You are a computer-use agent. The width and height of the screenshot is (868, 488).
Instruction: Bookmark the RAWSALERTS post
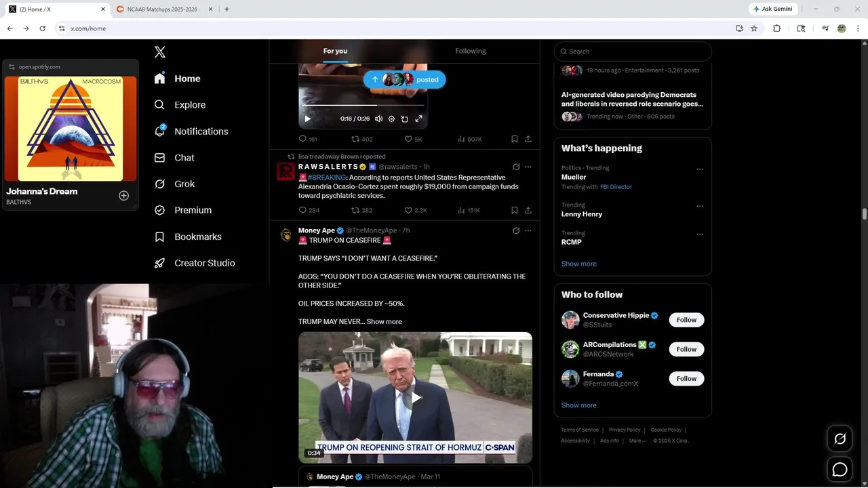click(515, 210)
